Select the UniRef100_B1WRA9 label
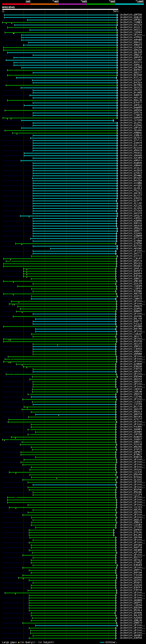This screenshot has height=644, width=146. point(131,163)
